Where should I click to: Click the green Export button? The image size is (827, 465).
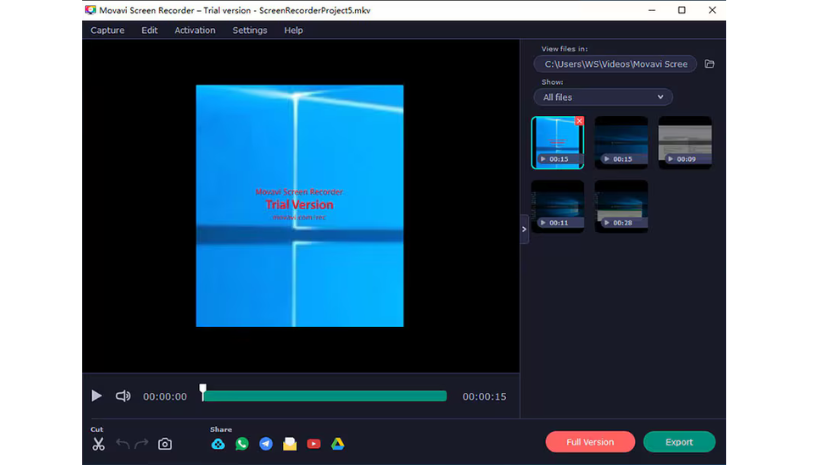click(x=679, y=442)
